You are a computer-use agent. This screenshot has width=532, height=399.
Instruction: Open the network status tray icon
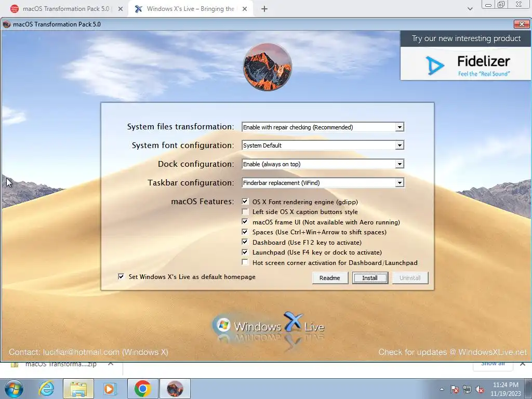(x=467, y=389)
